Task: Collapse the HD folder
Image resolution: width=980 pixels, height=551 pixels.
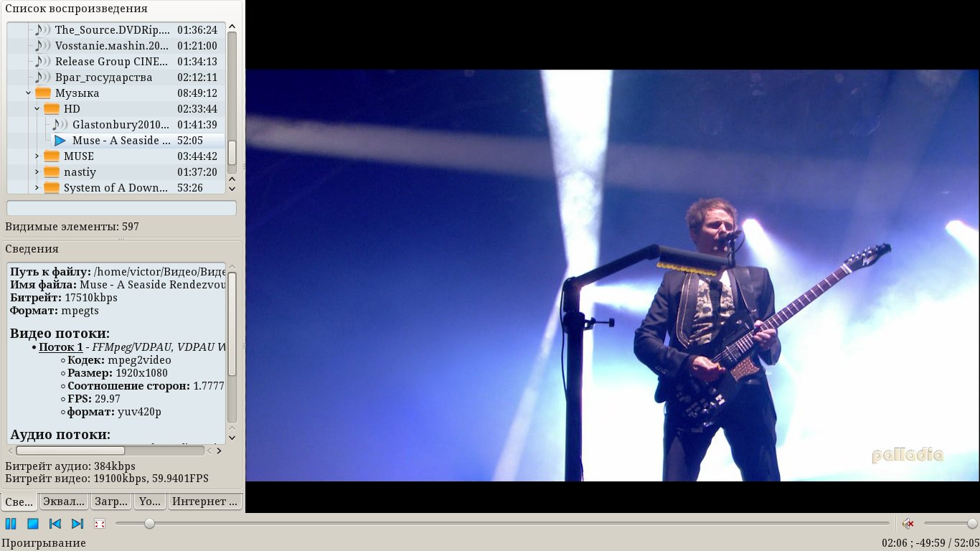Action: 37,109
